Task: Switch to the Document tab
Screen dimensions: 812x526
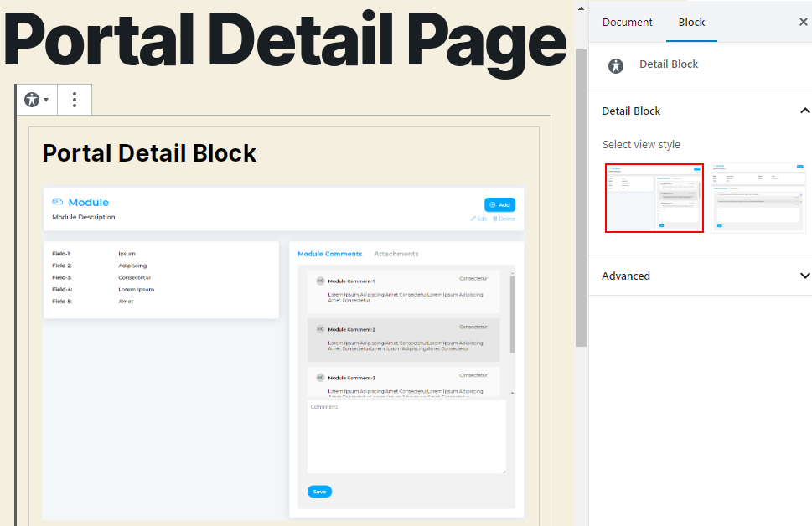Action: point(627,23)
